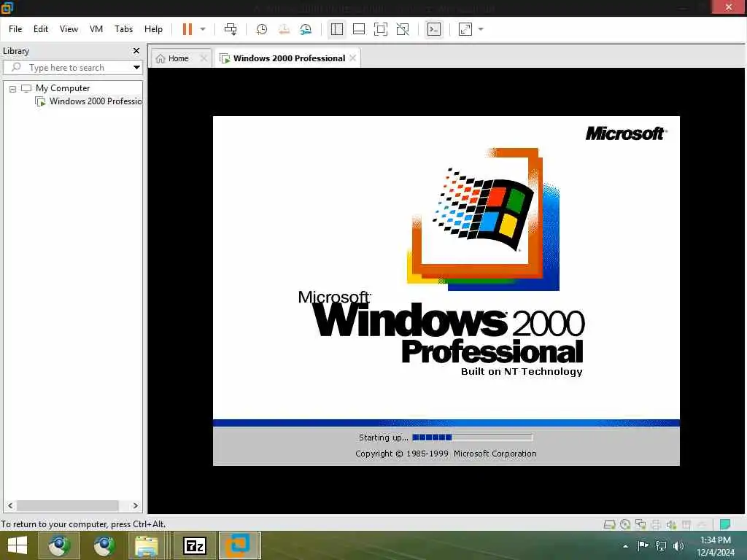
Task: Open 7-Zip from the taskbar
Action: click(194, 545)
